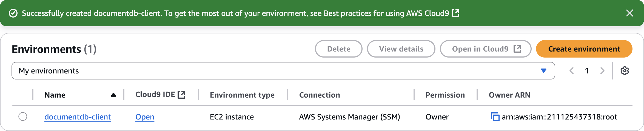The height and width of the screenshot is (131, 644).
Task: Go to next page of environments
Action: click(x=602, y=71)
